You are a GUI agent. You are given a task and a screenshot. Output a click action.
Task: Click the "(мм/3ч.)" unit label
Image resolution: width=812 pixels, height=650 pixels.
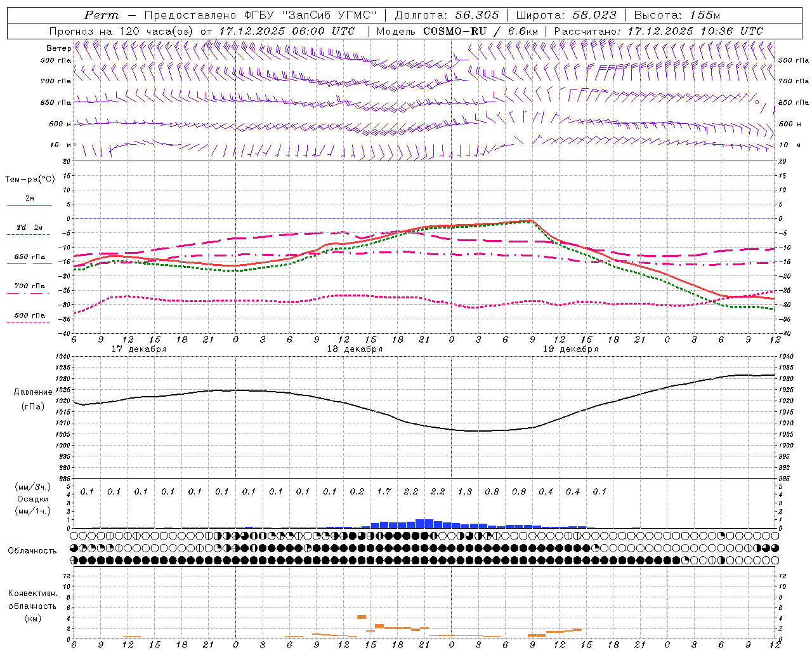point(32,487)
